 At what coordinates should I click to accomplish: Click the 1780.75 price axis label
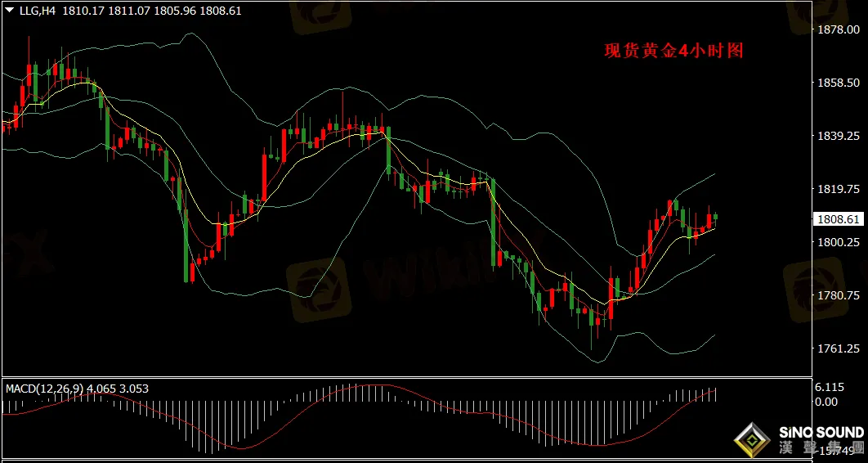[839, 295]
